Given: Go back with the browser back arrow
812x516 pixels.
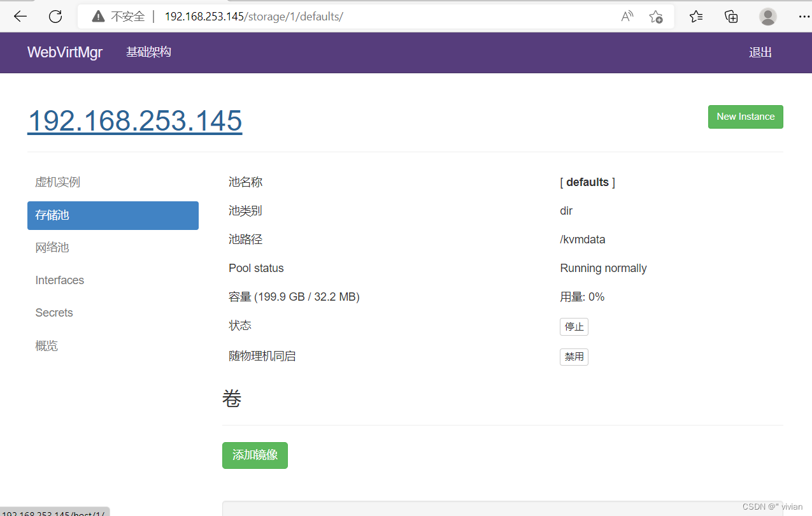Looking at the screenshot, I should point(20,17).
